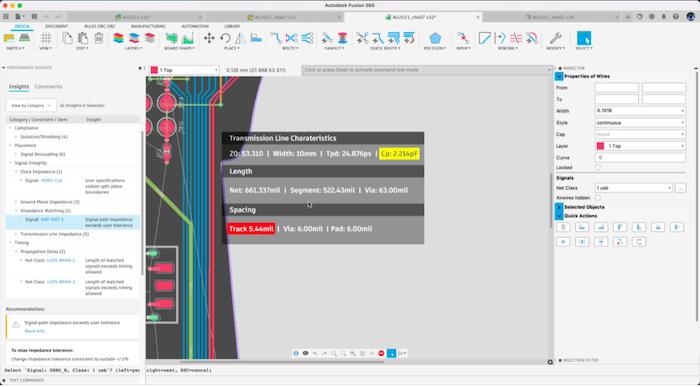
Task: Open the Help question mark icon
Action: tap(676, 17)
